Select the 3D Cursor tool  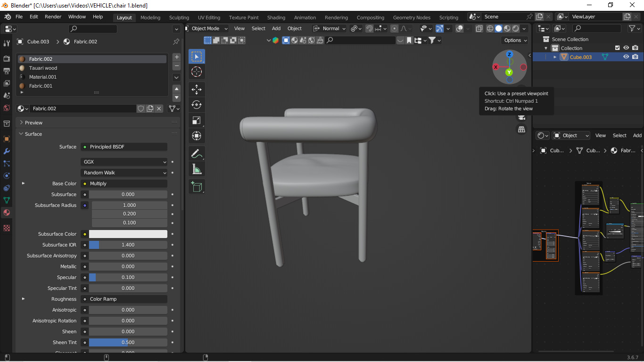[x=197, y=72]
